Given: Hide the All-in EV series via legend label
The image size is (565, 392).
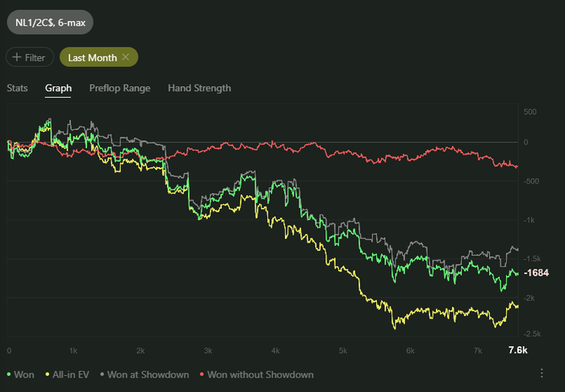Looking at the screenshot, I should click(x=72, y=374).
